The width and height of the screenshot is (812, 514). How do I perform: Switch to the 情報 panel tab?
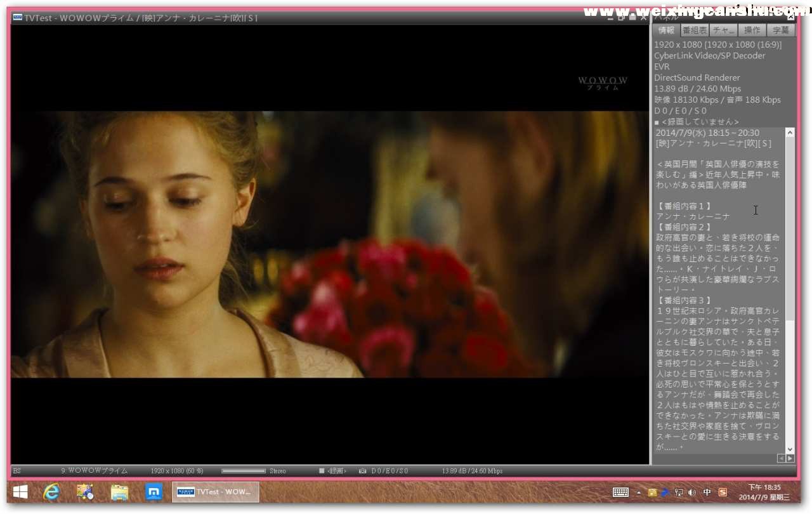pos(666,30)
